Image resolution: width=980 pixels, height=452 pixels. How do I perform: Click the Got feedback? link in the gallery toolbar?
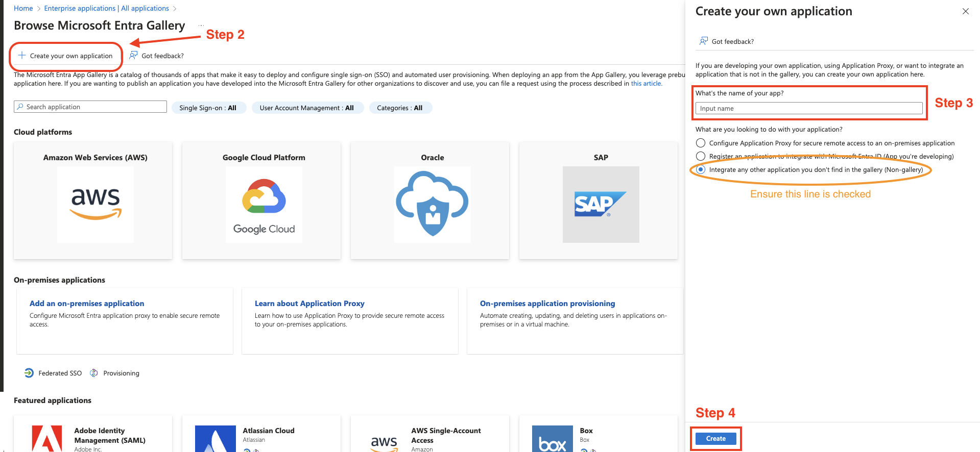coord(162,56)
